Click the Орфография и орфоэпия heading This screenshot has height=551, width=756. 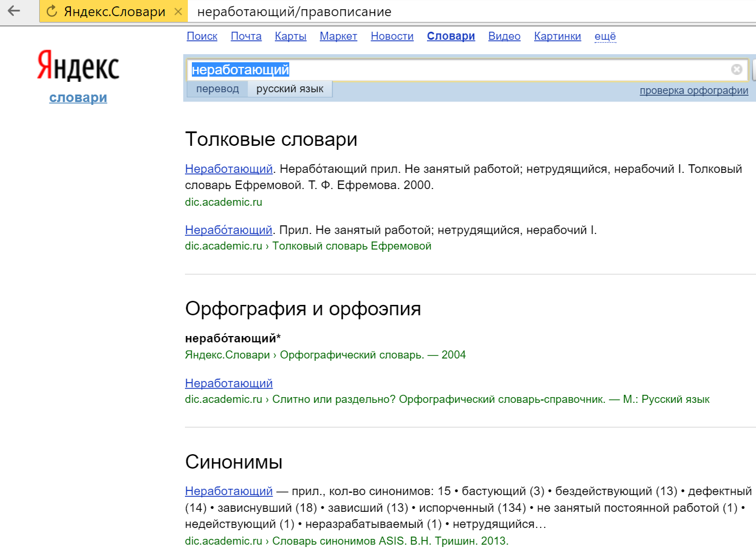[303, 309]
